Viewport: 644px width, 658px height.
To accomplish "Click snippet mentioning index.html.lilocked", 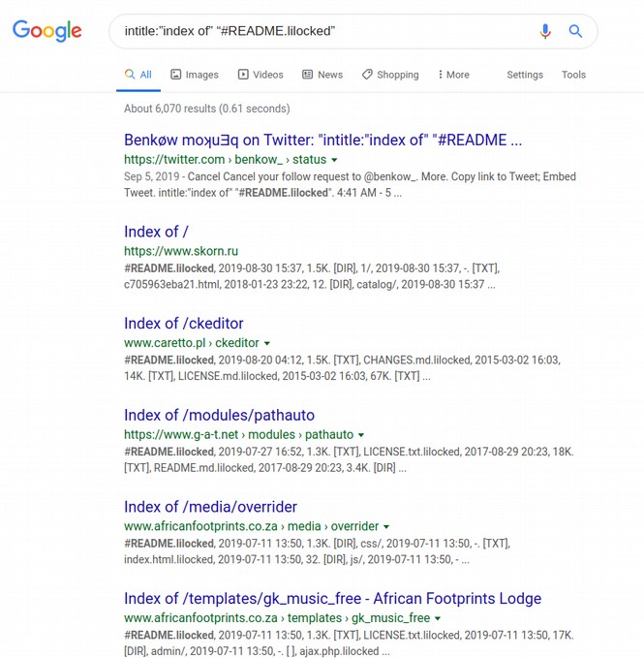I will click(x=318, y=551).
